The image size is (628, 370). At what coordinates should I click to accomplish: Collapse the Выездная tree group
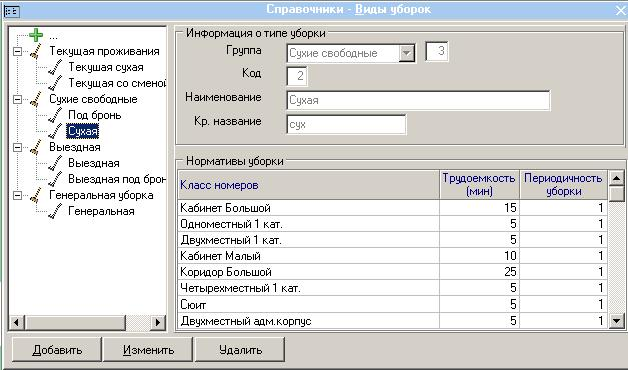(17, 147)
